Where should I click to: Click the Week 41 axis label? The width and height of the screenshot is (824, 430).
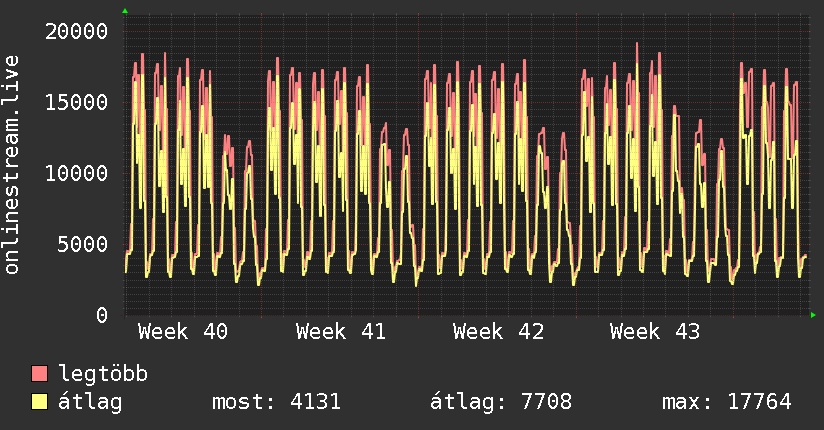click(341, 332)
